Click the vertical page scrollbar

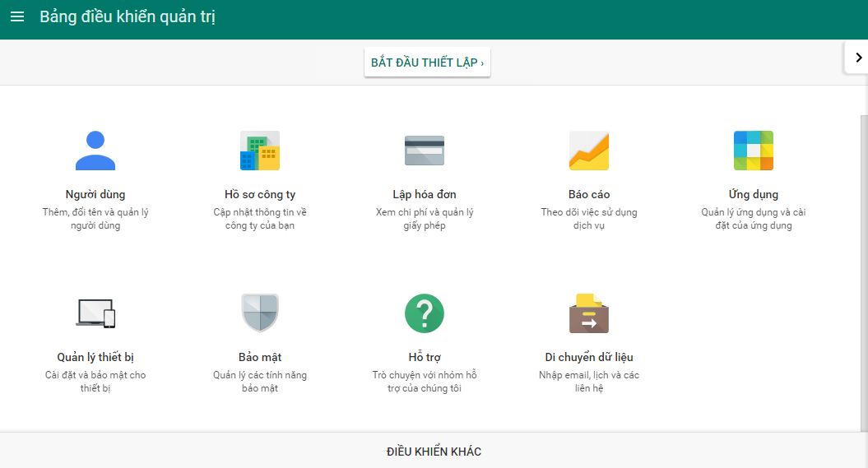point(864,274)
